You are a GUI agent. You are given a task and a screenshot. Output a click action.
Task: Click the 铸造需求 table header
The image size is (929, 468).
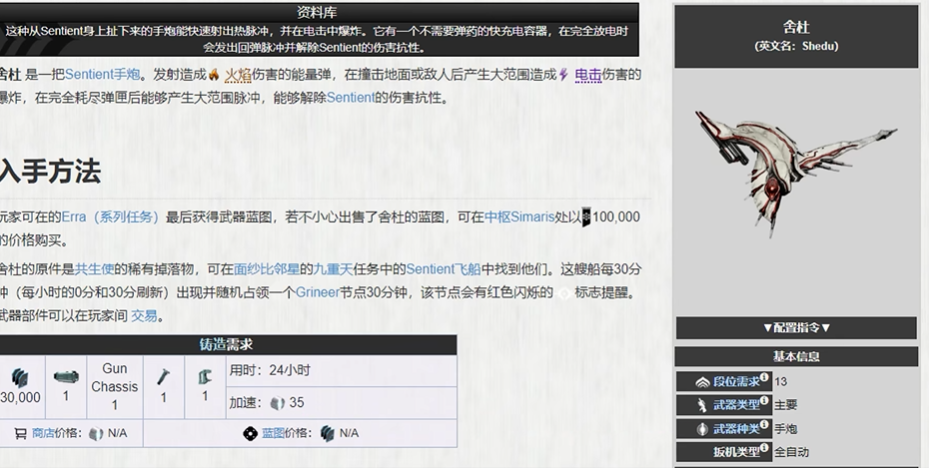pyautogui.click(x=226, y=345)
